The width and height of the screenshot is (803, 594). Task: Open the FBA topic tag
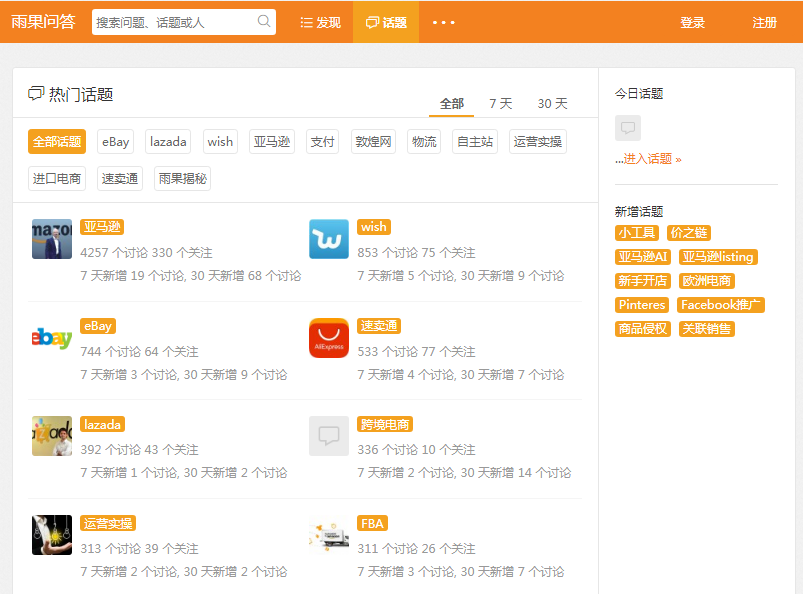(372, 523)
